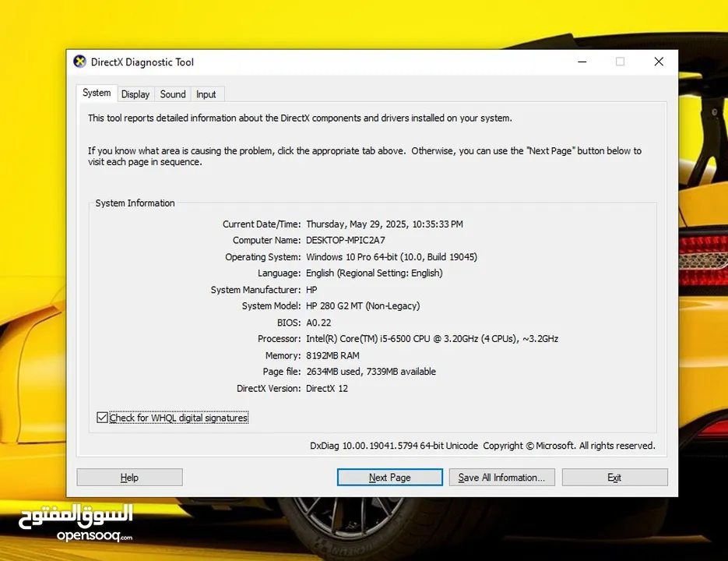
Task: Open the Sound tab
Action: (x=173, y=94)
